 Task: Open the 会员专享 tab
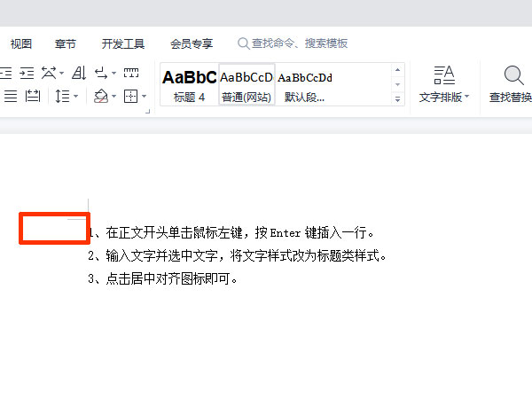click(x=192, y=43)
